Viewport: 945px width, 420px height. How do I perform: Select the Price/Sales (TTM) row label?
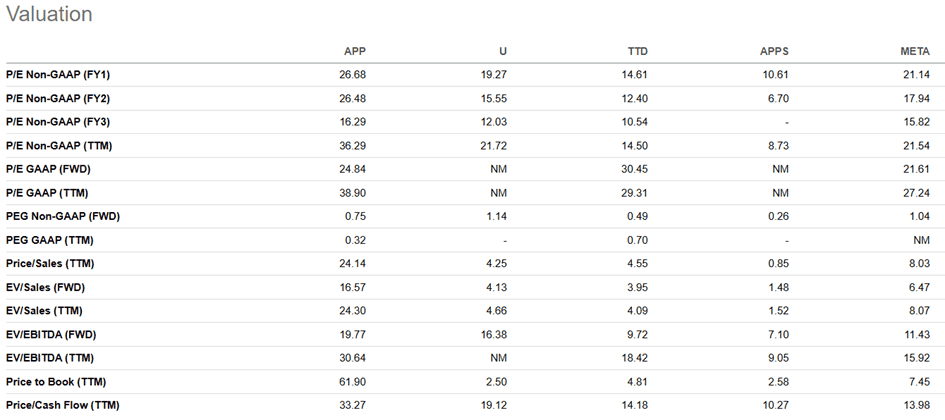click(x=52, y=263)
